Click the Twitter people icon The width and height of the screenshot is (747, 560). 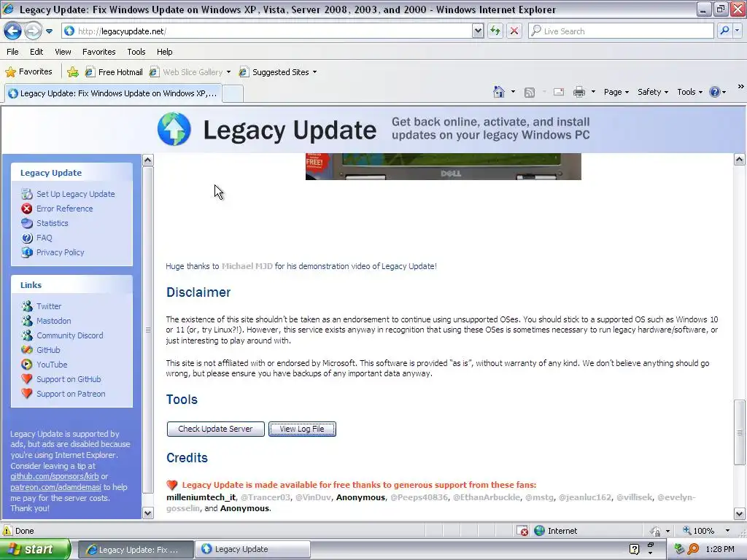tap(27, 306)
